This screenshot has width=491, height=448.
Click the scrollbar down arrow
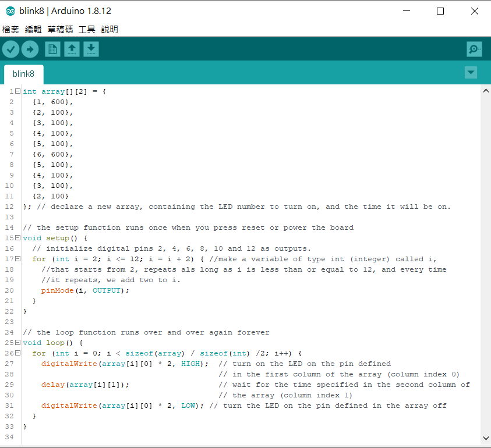point(486,438)
